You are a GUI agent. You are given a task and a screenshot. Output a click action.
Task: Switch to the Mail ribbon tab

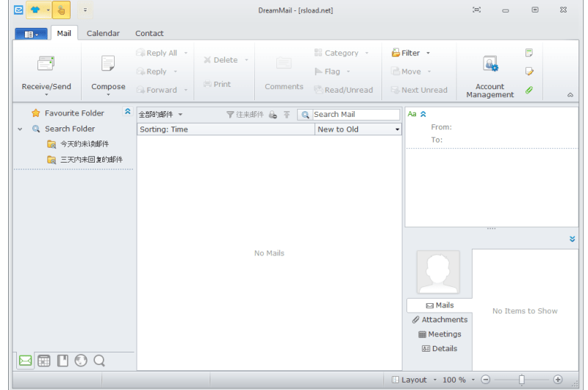[64, 33]
